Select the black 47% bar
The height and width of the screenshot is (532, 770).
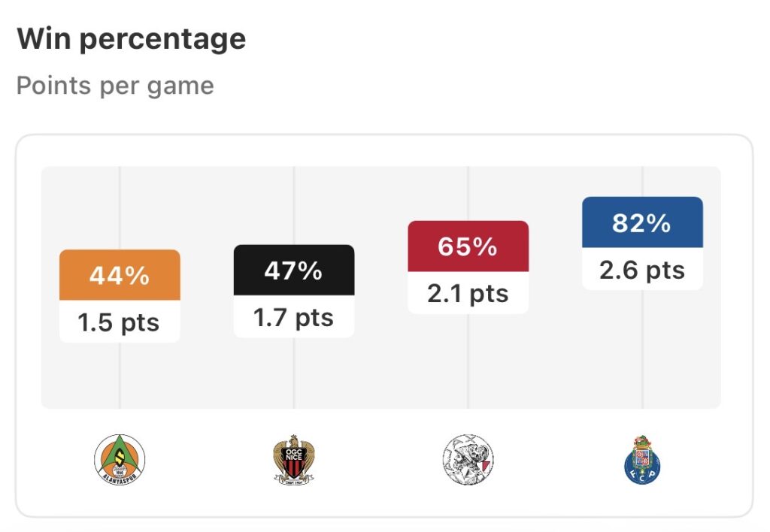[294, 270]
